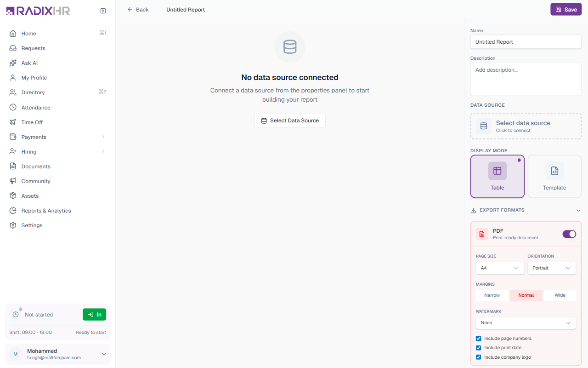Click the report Name input field

pos(526,42)
